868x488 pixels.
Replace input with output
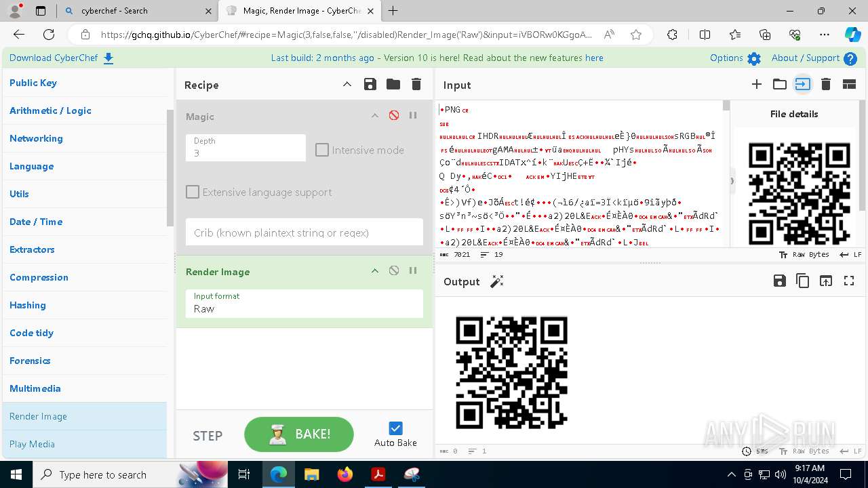coord(826,281)
